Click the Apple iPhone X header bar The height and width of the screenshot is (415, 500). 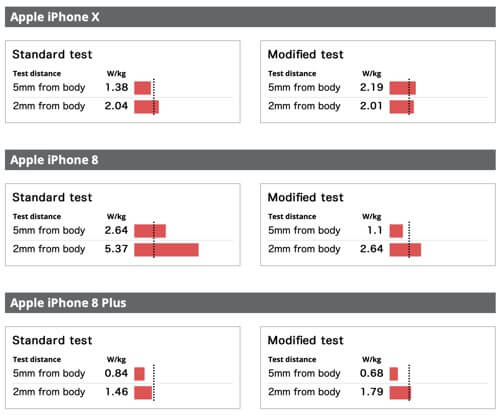pos(250,17)
